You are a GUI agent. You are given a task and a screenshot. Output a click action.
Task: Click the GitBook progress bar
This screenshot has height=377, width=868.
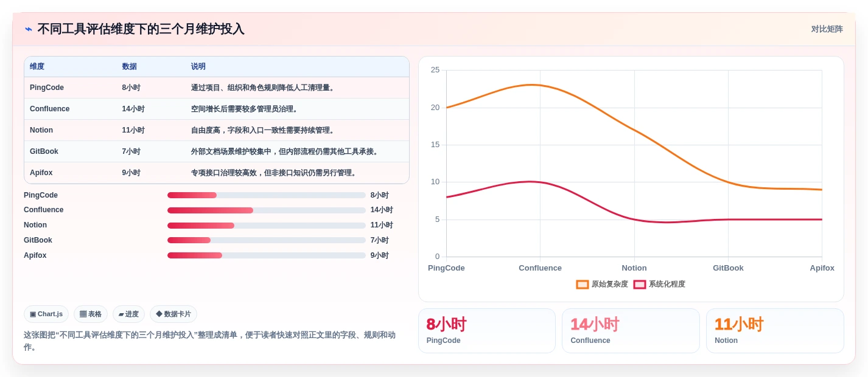(x=267, y=240)
